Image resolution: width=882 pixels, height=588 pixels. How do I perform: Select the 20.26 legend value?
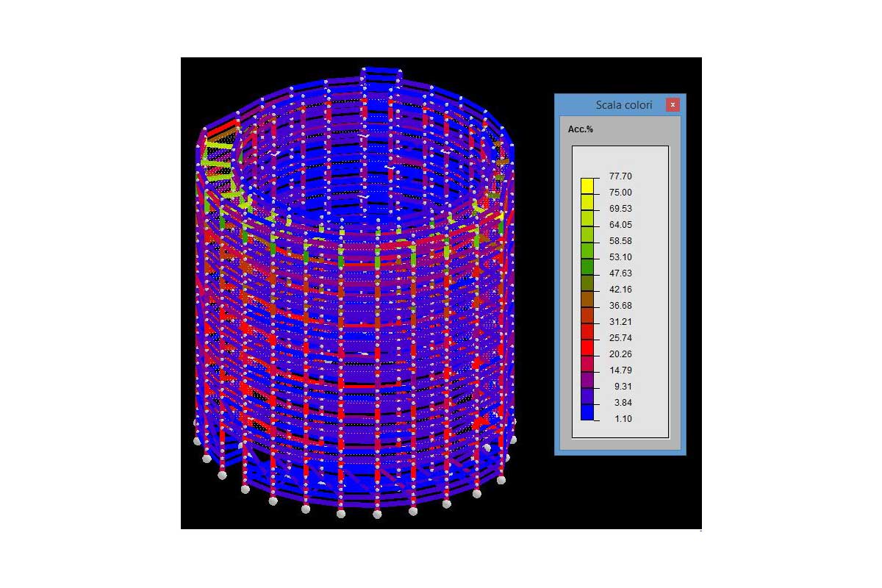point(620,354)
